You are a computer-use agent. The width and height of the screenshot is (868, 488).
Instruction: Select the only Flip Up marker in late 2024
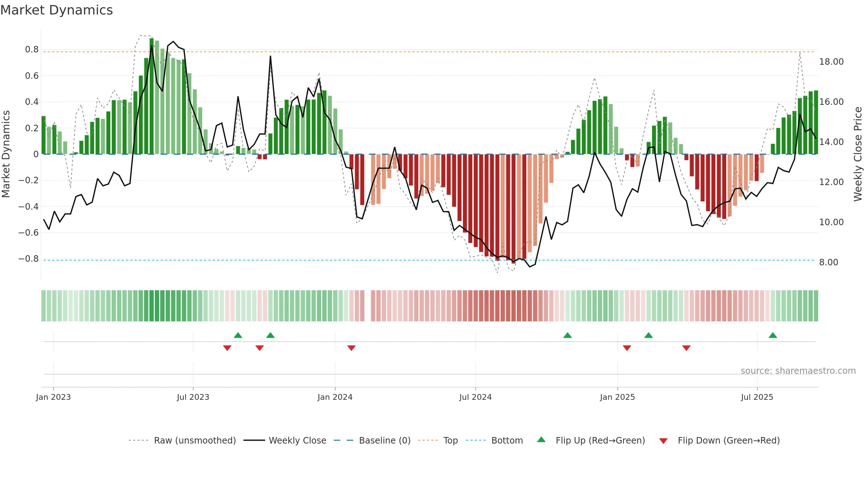coord(567,335)
